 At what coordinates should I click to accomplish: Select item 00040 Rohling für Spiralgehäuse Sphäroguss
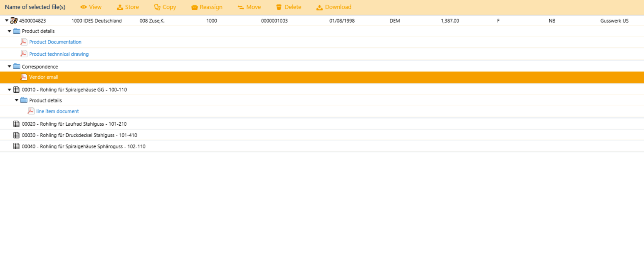(83, 146)
